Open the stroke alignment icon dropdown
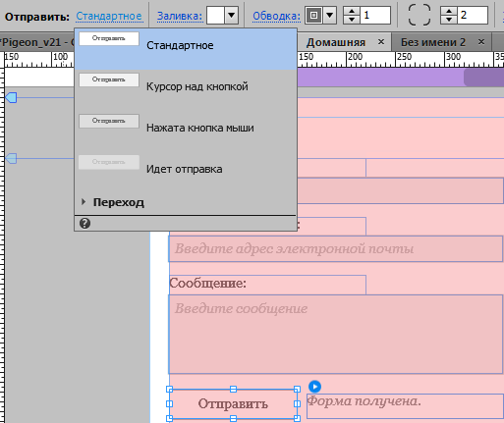Viewport: 504px width, 423px height. click(x=313, y=15)
